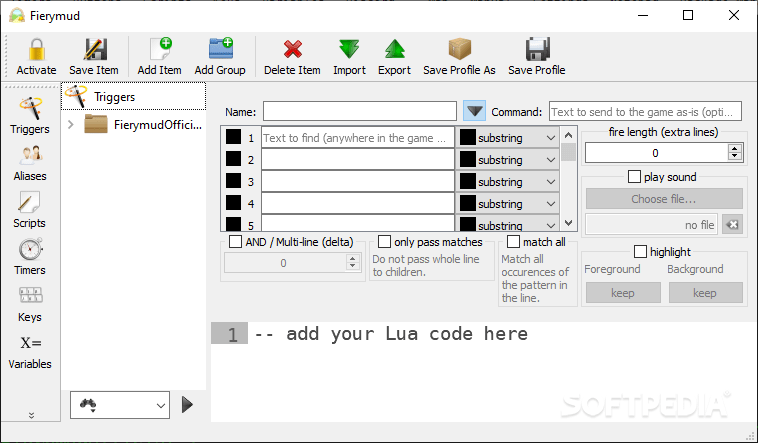
Task: Click the black color swatch for pattern 2
Action: 233,159
